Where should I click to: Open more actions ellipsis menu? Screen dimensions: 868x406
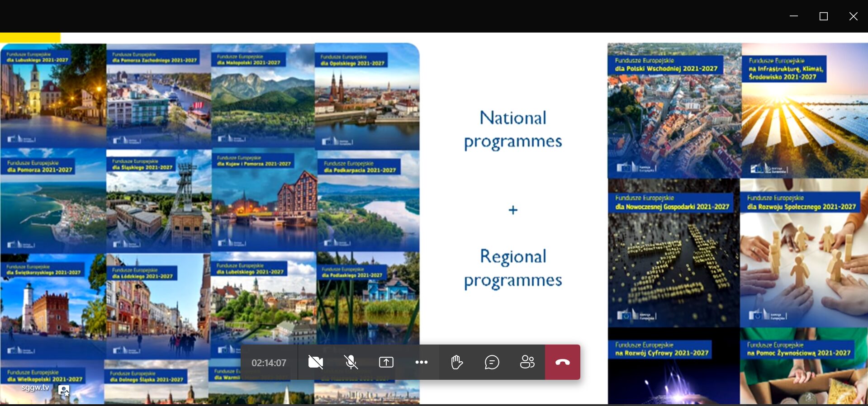point(421,362)
